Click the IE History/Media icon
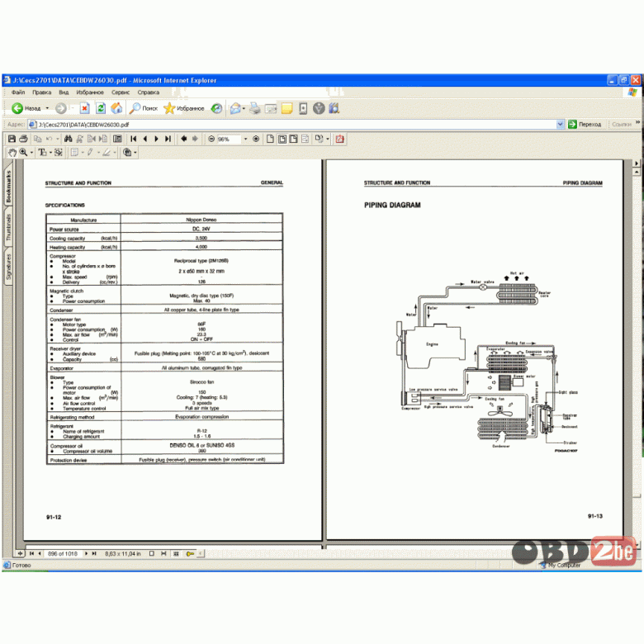This screenshot has width=644, height=644. (216, 108)
